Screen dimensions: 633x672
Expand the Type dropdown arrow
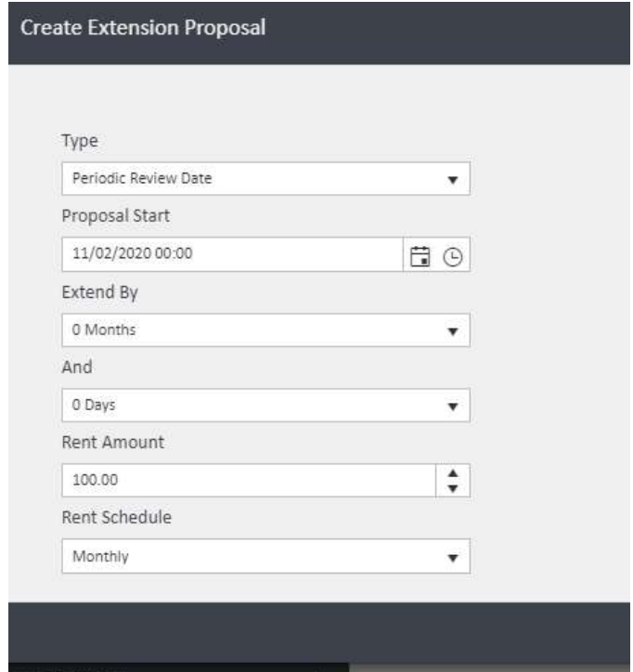pyautogui.click(x=453, y=179)
